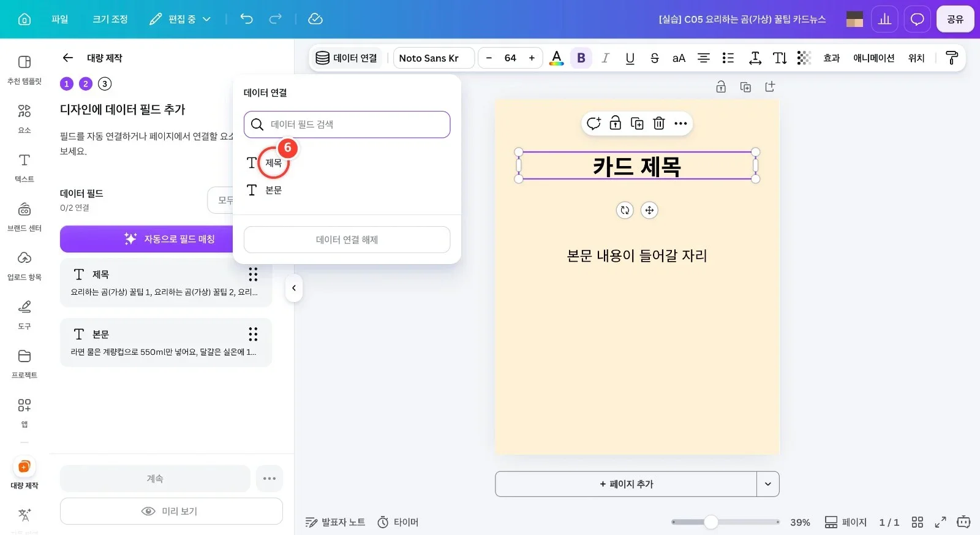
Task: Open the comments speech bubble
Action: [917, 19]
